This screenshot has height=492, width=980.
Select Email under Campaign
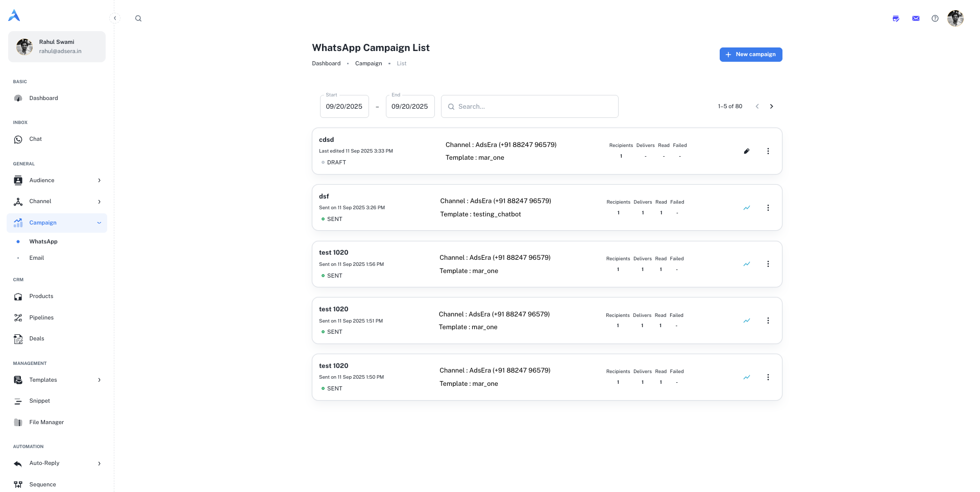(37, 258)
